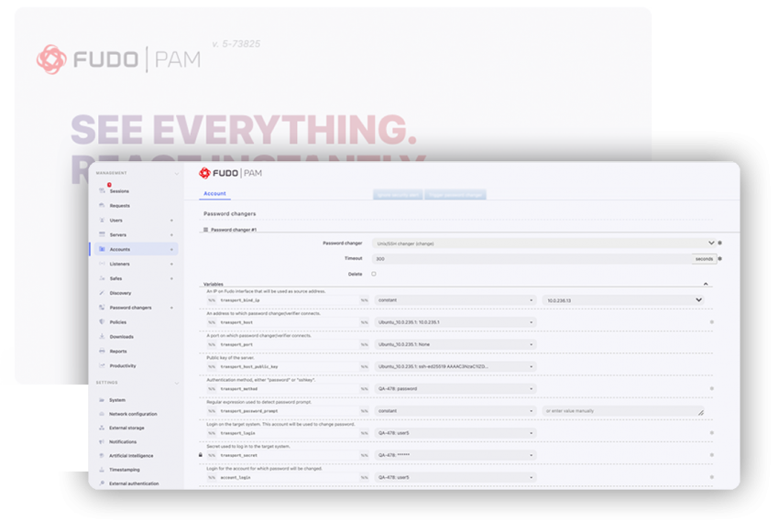This screenshot has height=532, width=779.
Task: Click the Ignore security alert button
Action: click(x=396, y=195)
